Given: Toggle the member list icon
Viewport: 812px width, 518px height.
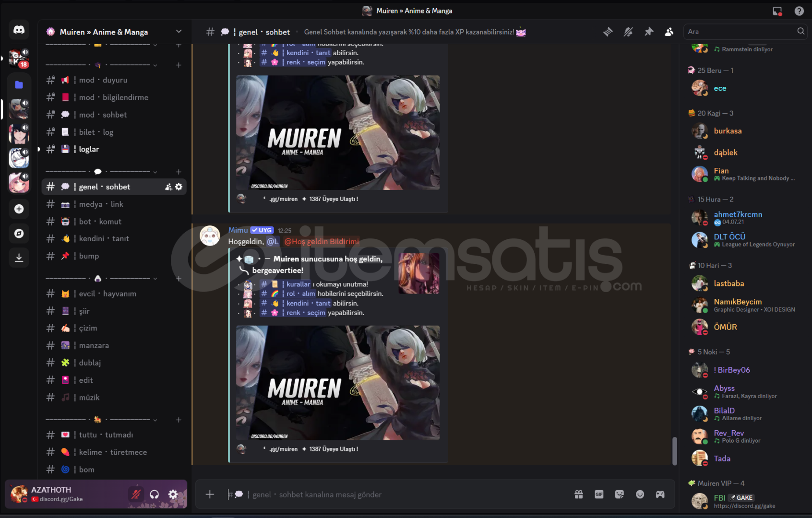Looking at the screenshot, I should (669, 32).
